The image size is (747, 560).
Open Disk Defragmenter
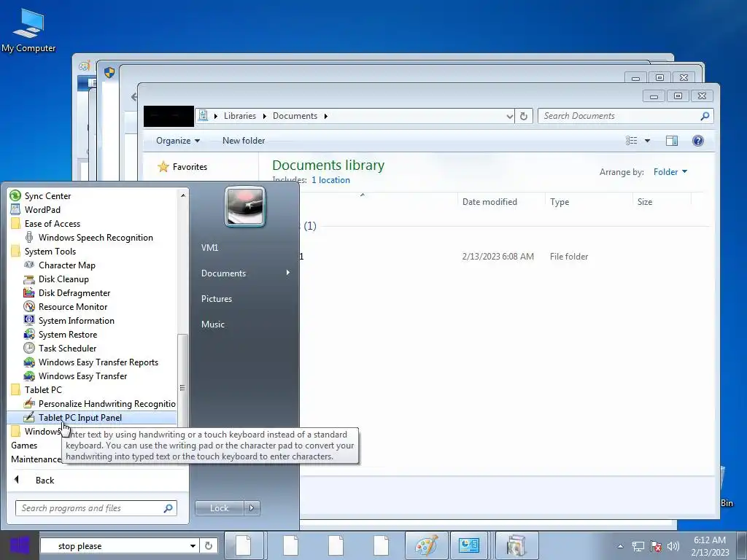[74, 293]
